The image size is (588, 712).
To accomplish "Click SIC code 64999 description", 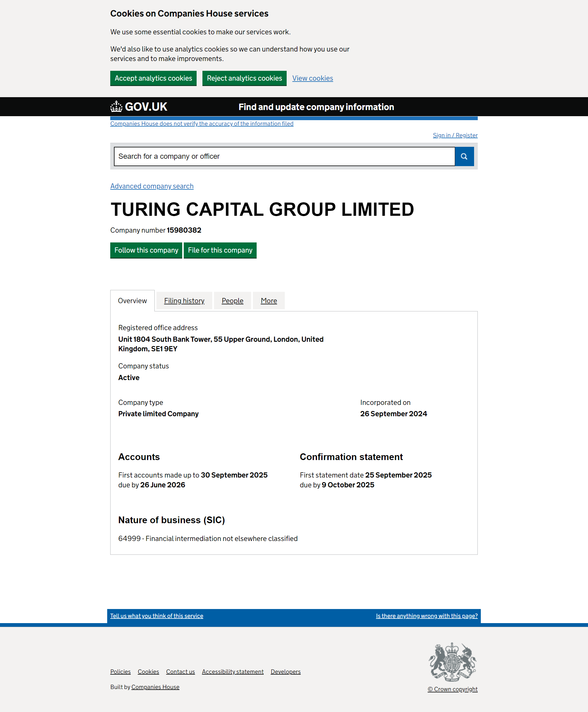I will tap(208, 539).
